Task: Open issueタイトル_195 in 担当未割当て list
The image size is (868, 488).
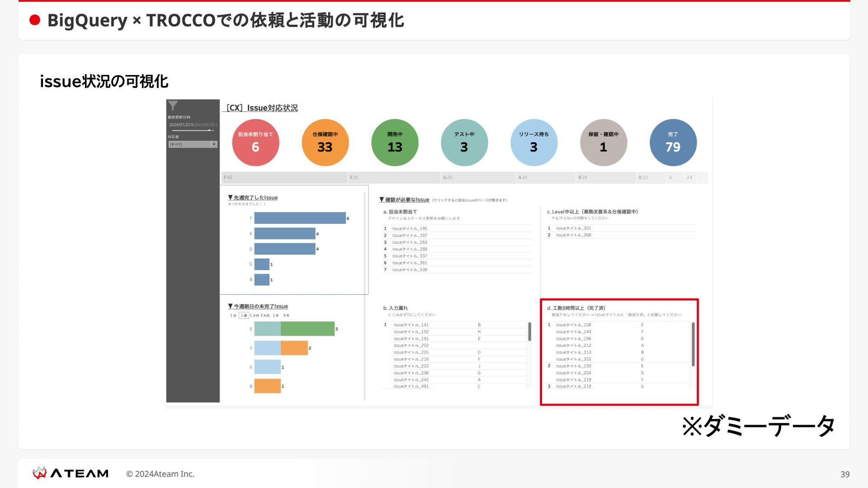Action: click(410, 229)
